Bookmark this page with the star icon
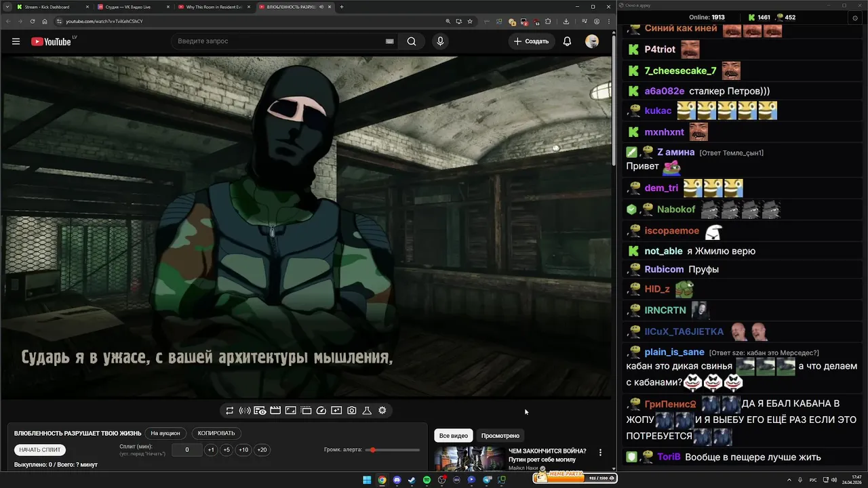Image resolution: width=868 pixels, height=488 pixels. point(470,21)
